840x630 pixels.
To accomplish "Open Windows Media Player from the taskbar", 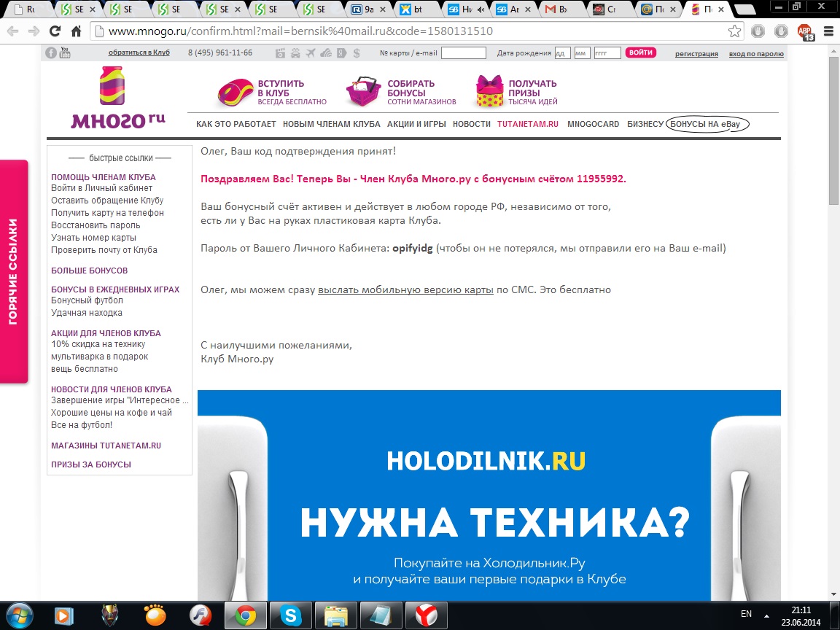I will [64, 615].
